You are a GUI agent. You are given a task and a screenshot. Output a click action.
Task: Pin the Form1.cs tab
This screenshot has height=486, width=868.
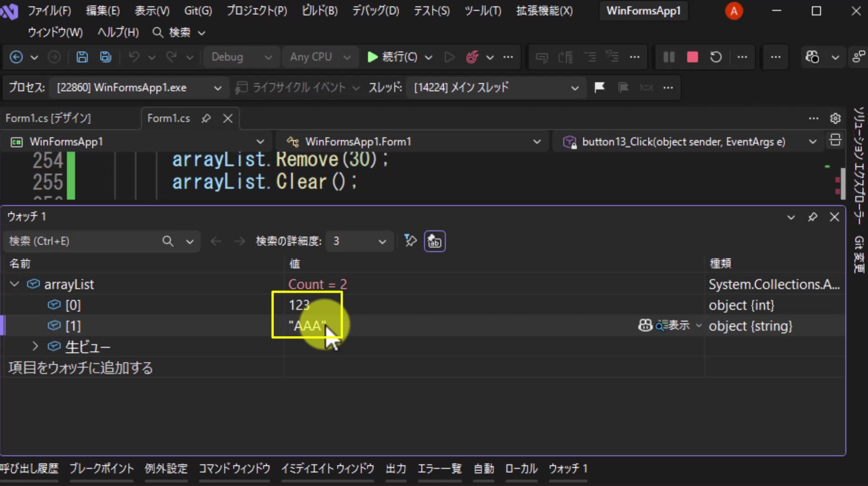(206, 118)
